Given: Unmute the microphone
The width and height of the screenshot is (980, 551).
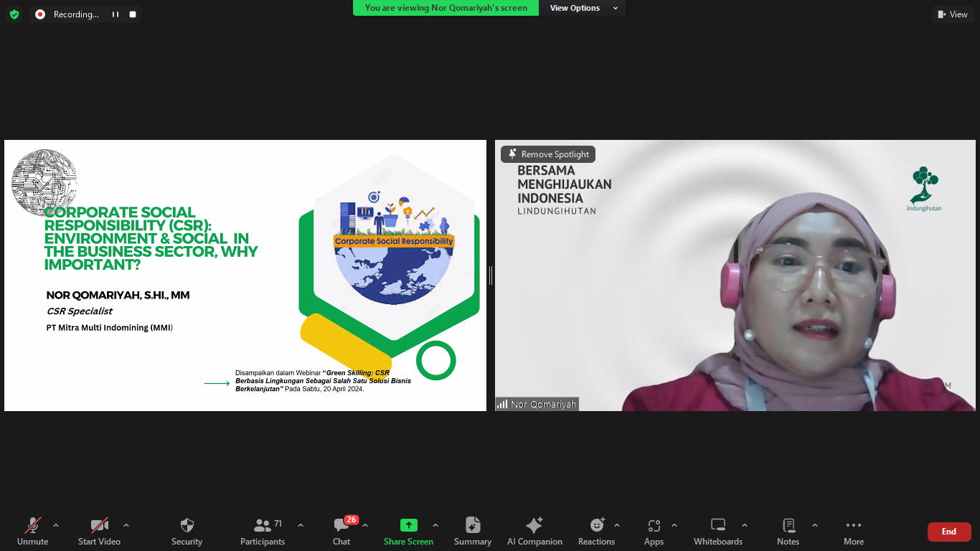Looking at the screenshot, I should coord(32,532).
